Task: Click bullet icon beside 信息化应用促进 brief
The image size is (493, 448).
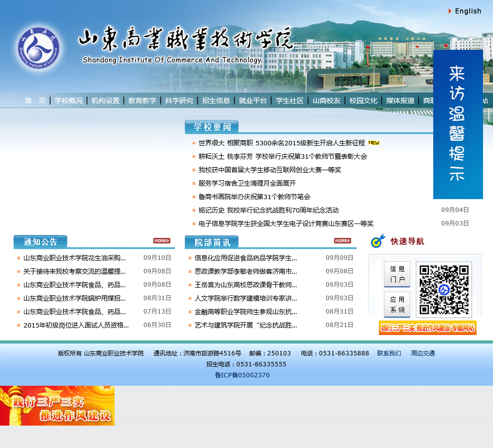Action: pos(190,258)
